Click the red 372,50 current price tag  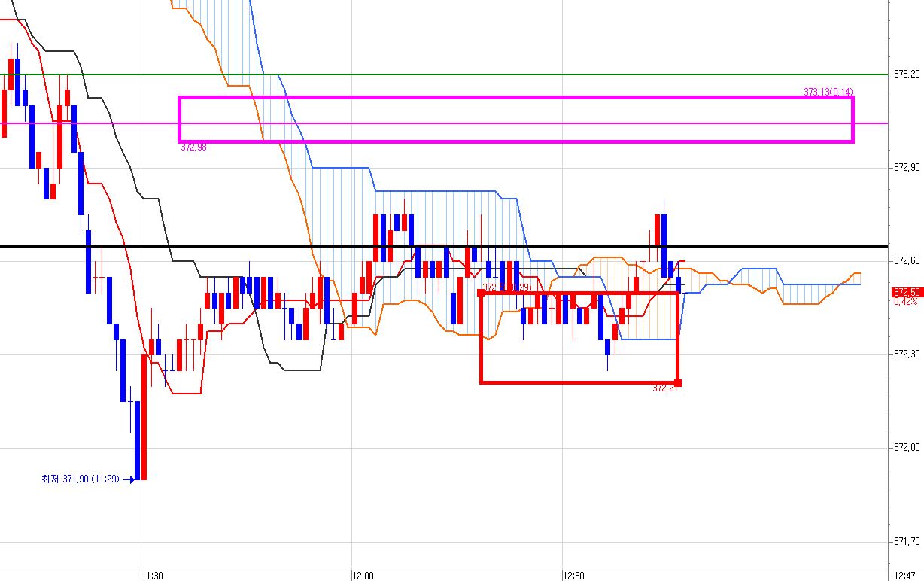point(906,292)
